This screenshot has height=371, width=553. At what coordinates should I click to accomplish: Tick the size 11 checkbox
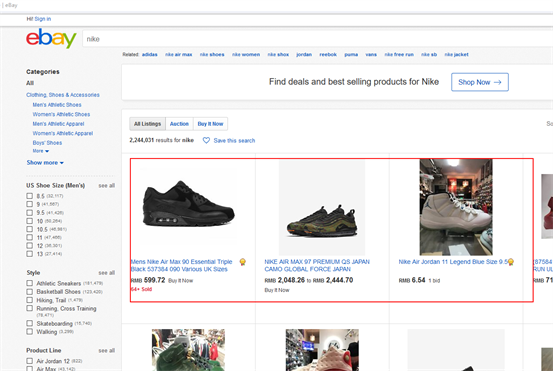click(30, 237)
